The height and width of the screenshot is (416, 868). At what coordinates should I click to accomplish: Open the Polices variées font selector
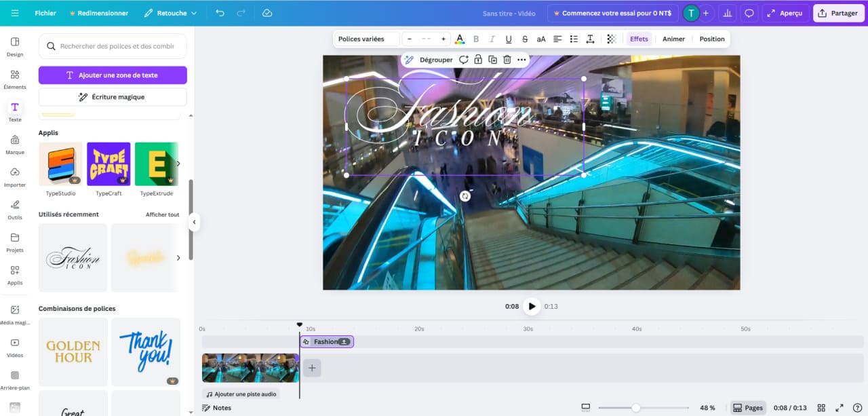tap(366, 39)
